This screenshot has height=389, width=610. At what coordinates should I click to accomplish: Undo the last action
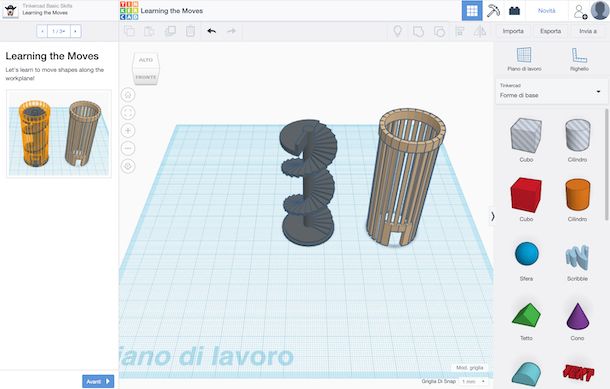[211, 31]
